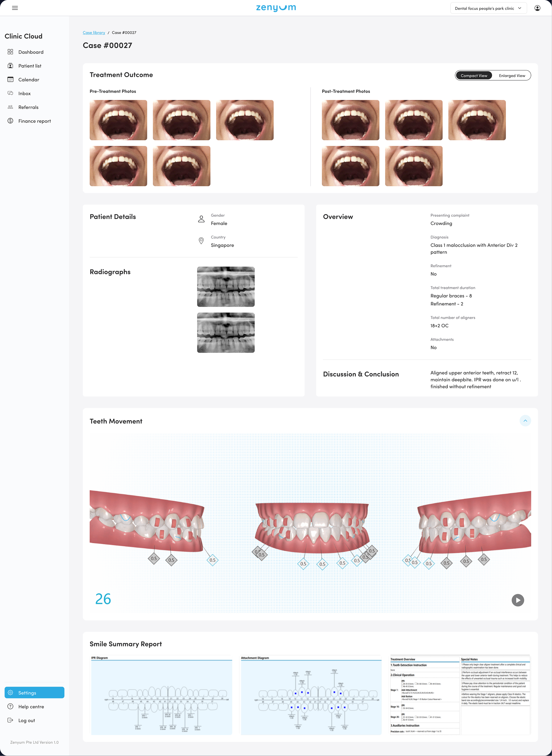Click the Case library breadcrumb link

(x=94, y=33)
